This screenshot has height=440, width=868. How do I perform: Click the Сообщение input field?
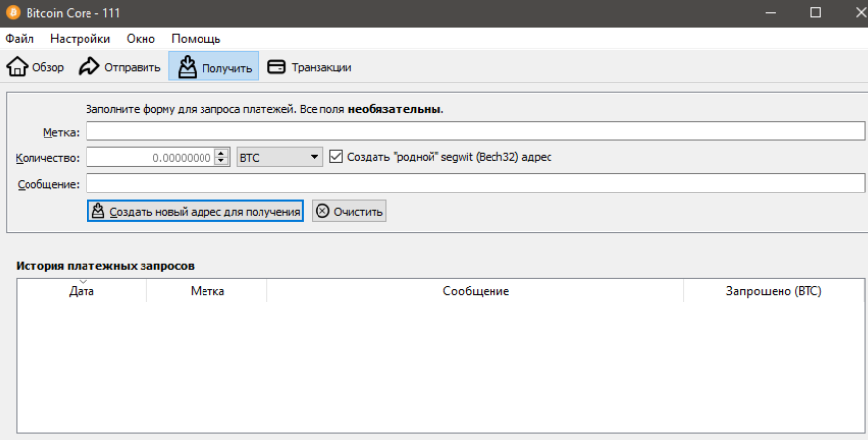(x=476, y=184)
